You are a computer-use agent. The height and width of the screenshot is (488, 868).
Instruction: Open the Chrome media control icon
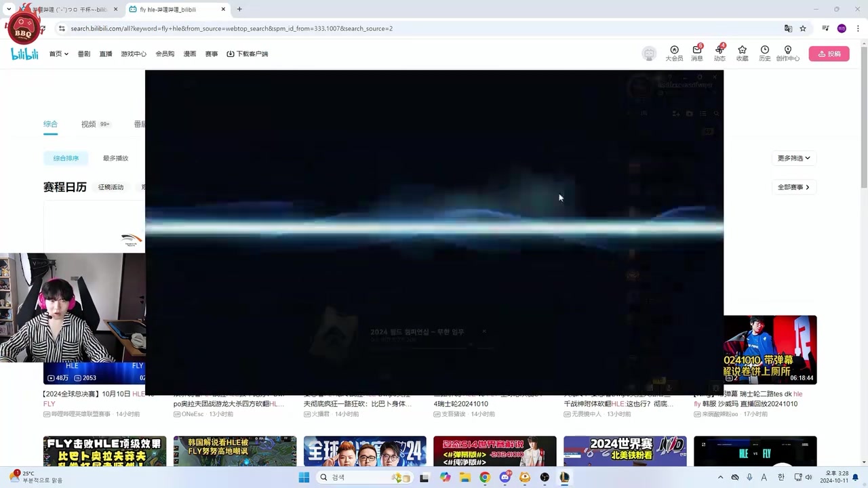(x=825, y=28)
